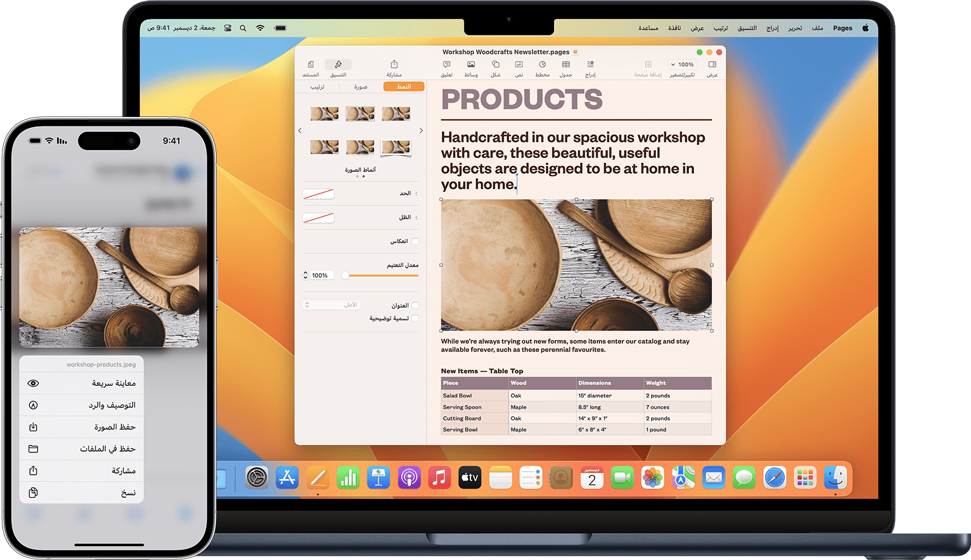Enable the تسمية توضيحية caption checkbox
971x560 pixels.
click(x=415, y=318)
